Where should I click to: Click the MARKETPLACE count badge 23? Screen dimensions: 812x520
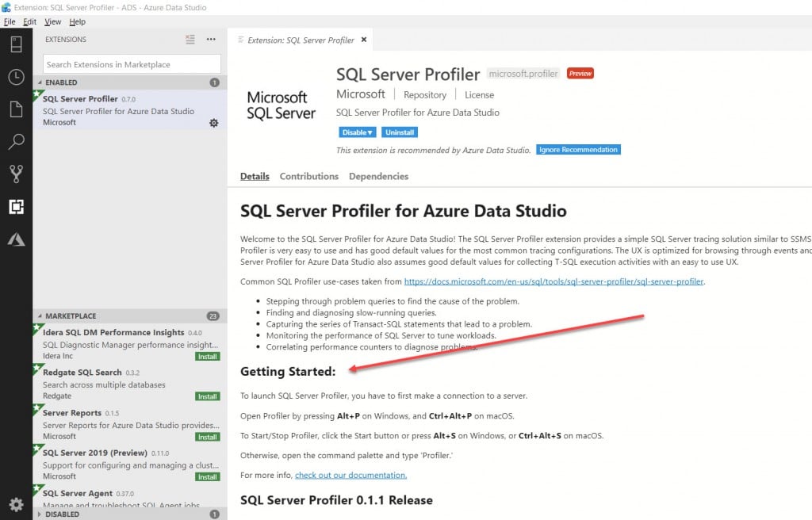point(213,316)
